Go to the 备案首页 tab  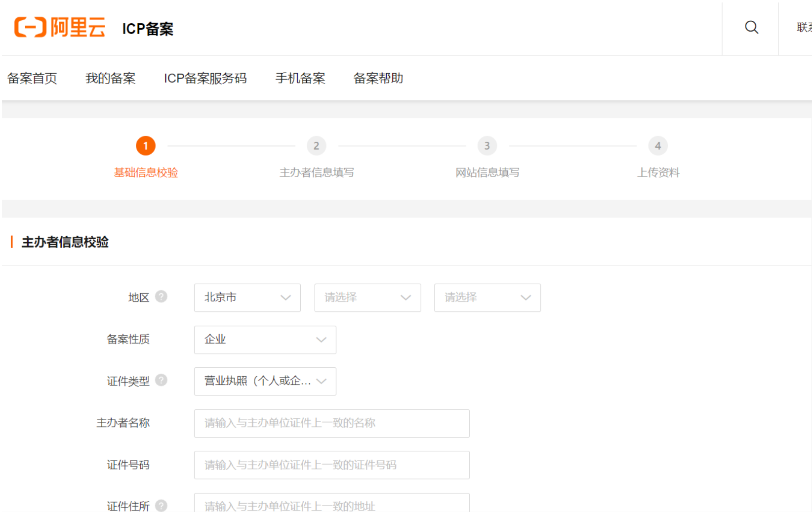pos(32,78)
